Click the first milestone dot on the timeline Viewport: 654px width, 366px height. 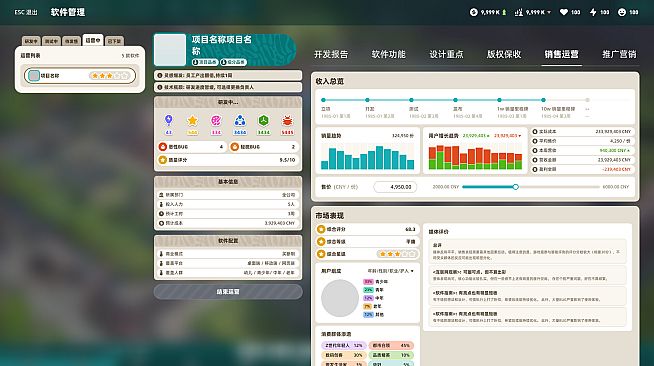[x=323, y=100]
